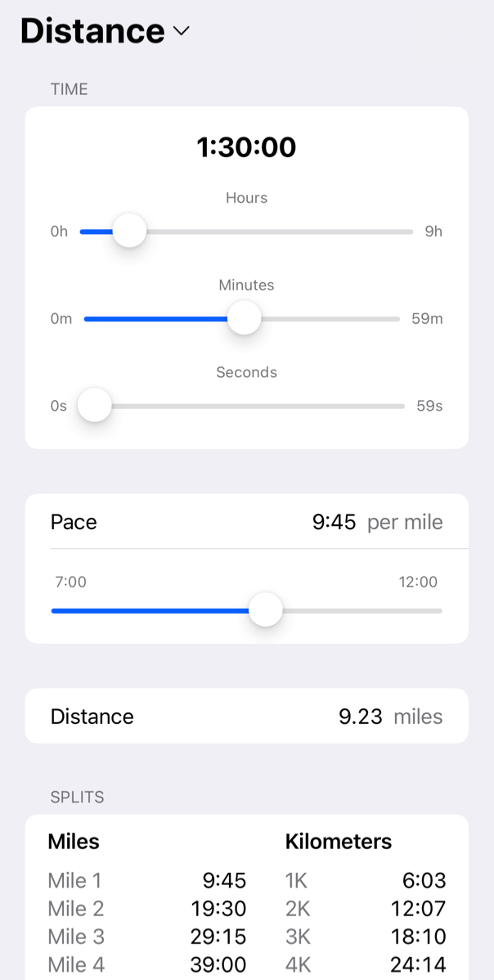Screen dimensions: 494x980
Task: Click the 7:00 pace minimum label
Action: point(70,582)
